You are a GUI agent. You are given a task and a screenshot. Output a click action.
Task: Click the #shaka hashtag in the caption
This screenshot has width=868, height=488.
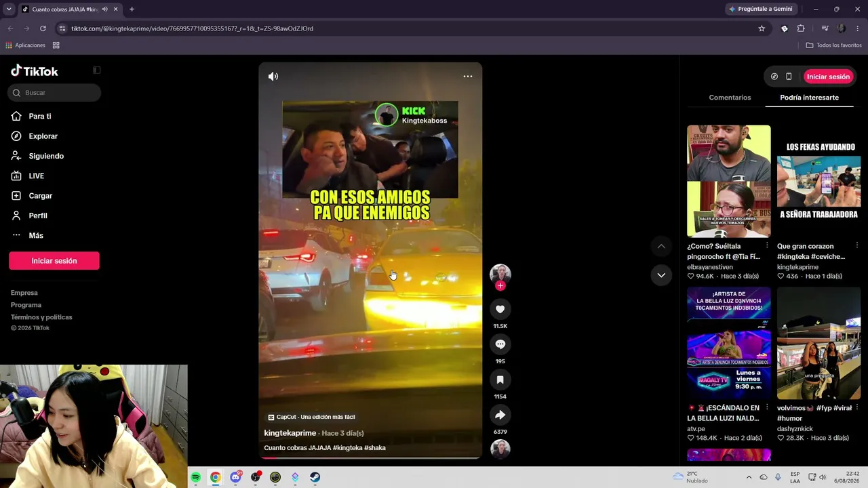pos(375,448)
